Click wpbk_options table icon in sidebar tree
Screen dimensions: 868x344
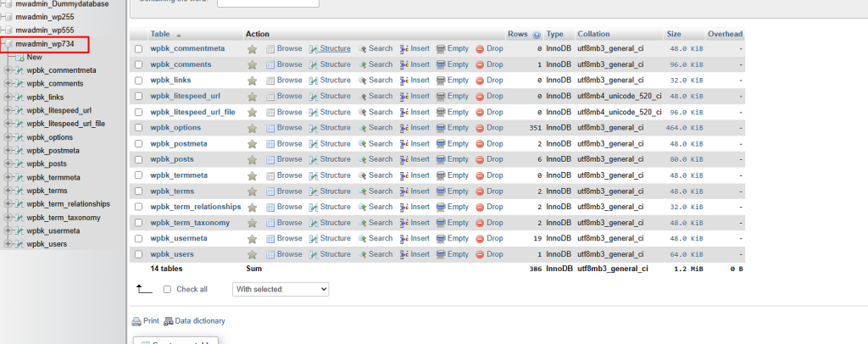(20, 137)
